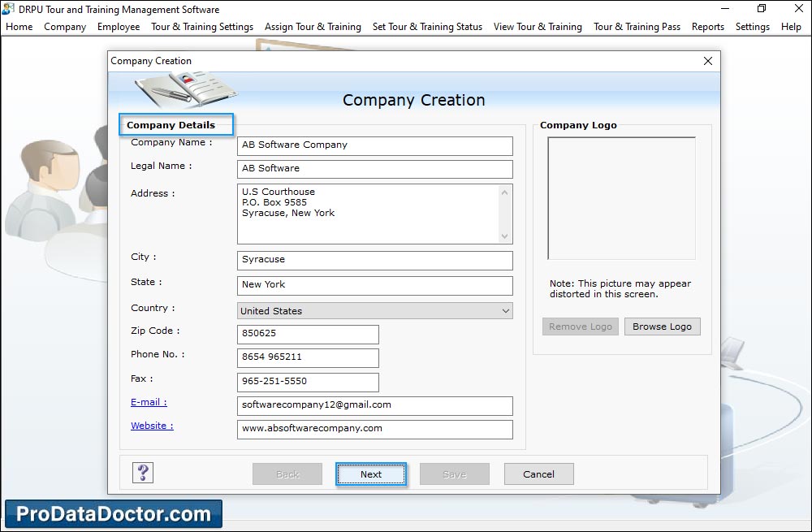The width and height of the screenshot is (812, 532).
Task: Close the main application window
Action: 798,9
